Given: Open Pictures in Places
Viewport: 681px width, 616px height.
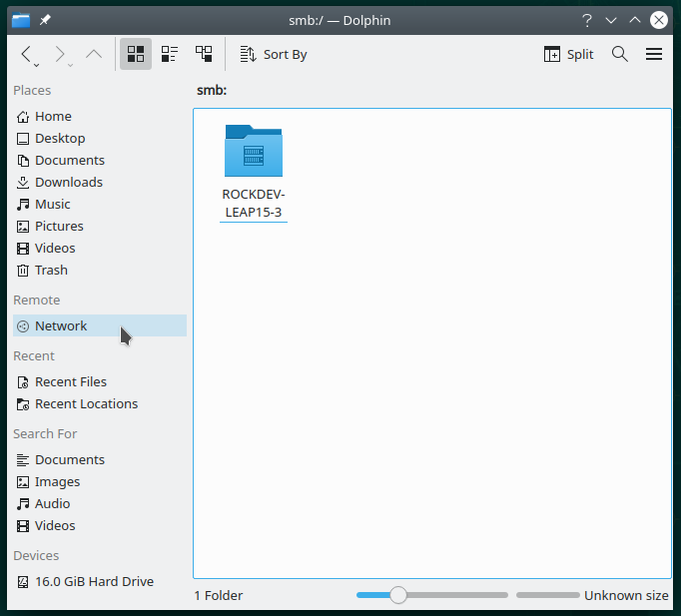Looking at the screenshot, I should [100, 227].
